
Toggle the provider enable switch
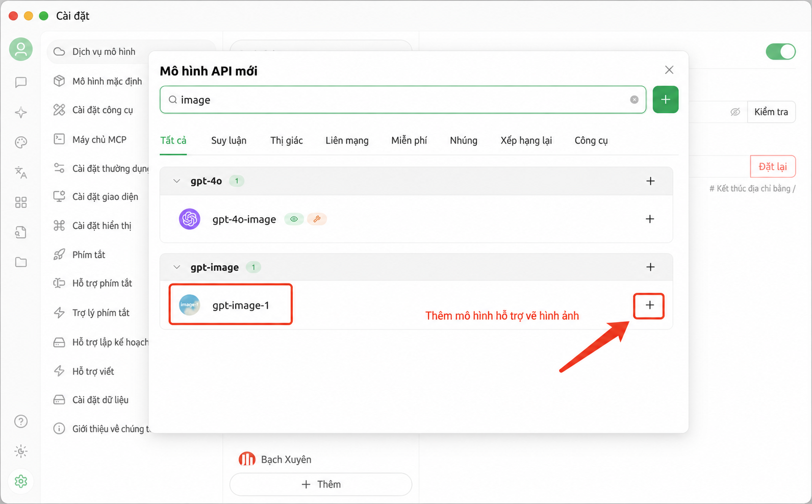coord(780,52)
